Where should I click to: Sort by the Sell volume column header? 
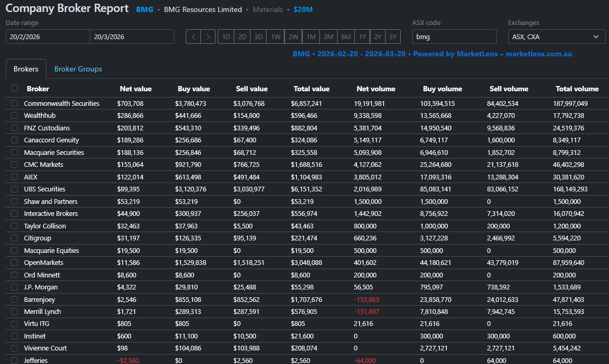coord(509,89)
